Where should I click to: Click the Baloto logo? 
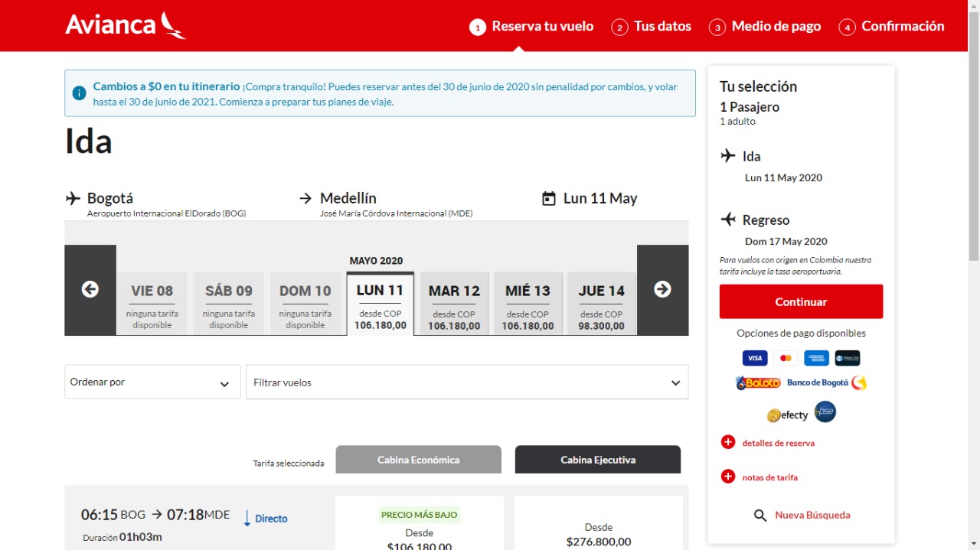coord(758,382)
